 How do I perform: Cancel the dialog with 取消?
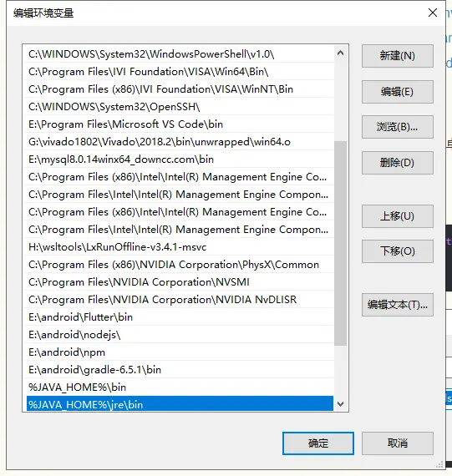click(398, 443)
